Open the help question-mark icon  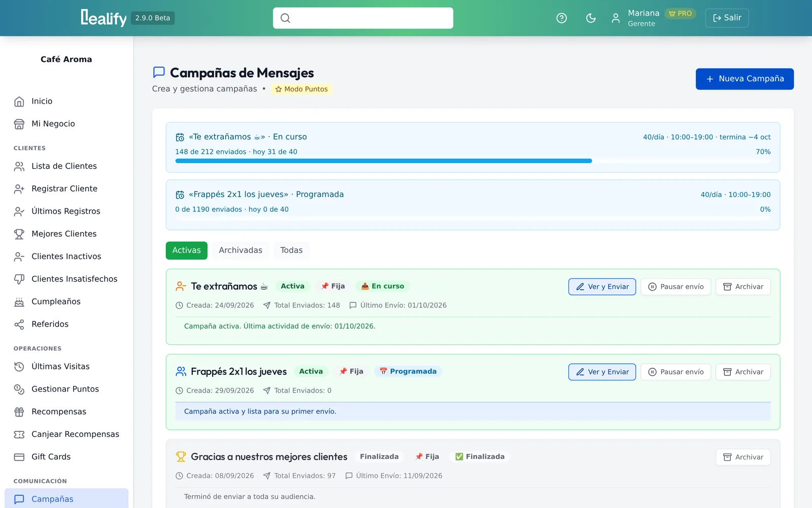[x=561, y=18]
